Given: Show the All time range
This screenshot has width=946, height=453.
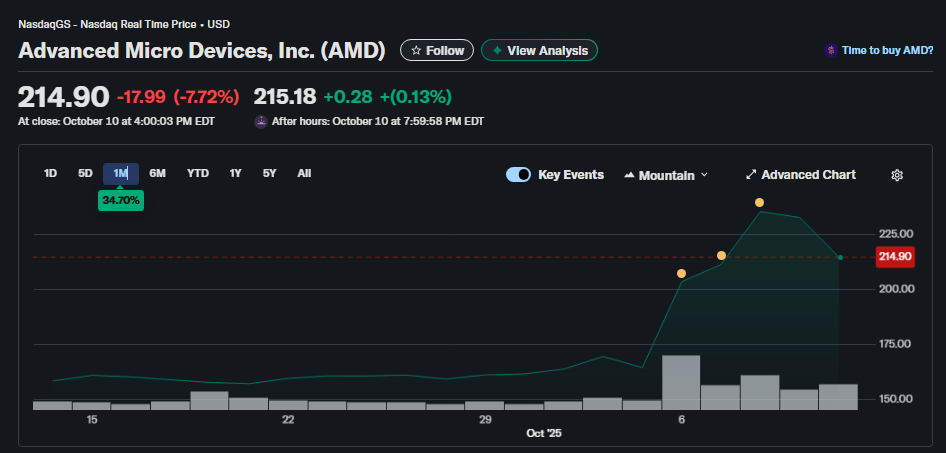Looking at the screenshot, I should coord(304,174).
